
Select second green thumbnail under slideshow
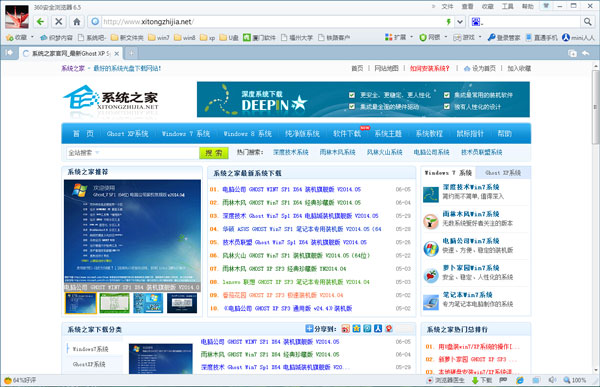click(x=114, y=303)
